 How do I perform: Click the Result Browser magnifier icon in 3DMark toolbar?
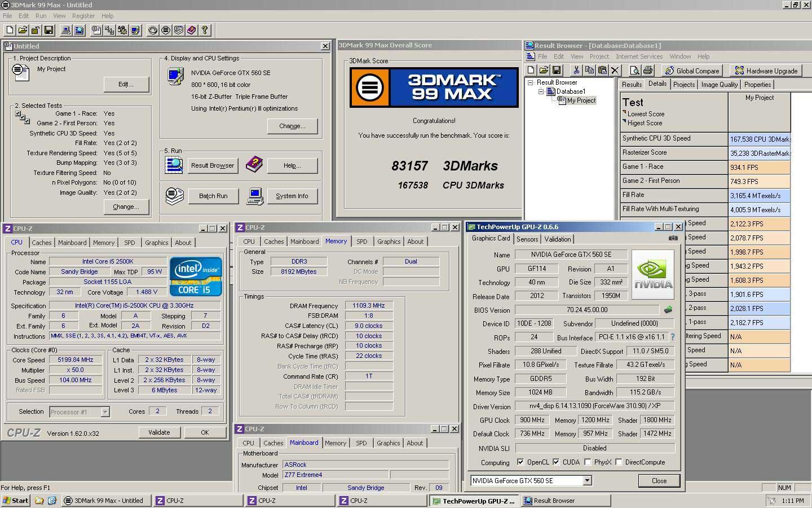click(79, 30)
